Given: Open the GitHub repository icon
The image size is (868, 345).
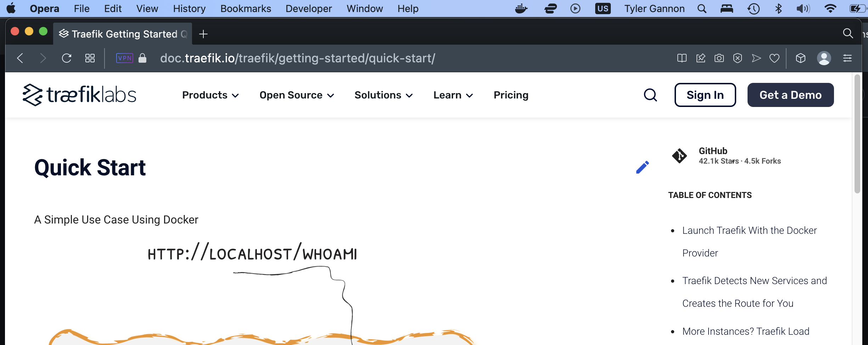Looking at the screenshot, I should pyautogui.click(x=679, y=155).
